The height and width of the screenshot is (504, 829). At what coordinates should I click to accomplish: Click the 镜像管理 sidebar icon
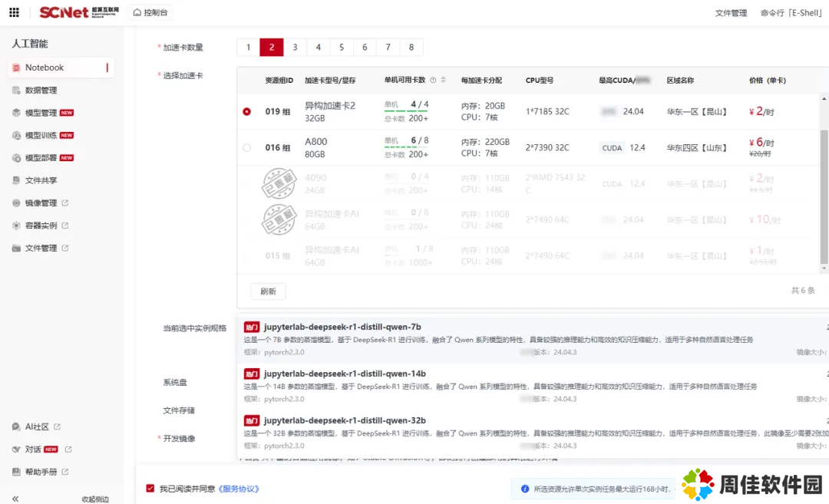point(16,203)
